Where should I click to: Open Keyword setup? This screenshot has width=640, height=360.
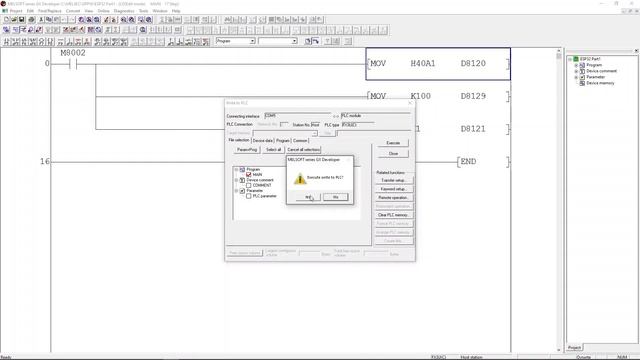393,189
